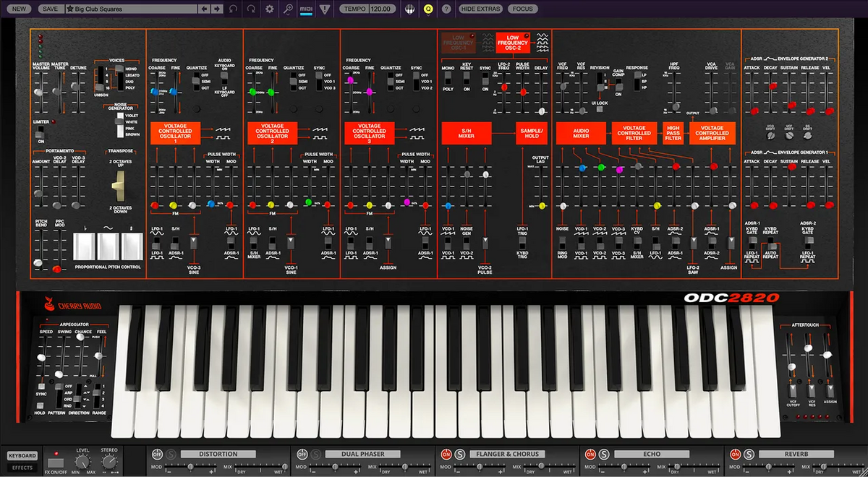Click the zoom magnifier icon
The width and height of the screenshot is (868, 477).
[x=289, y=9]
